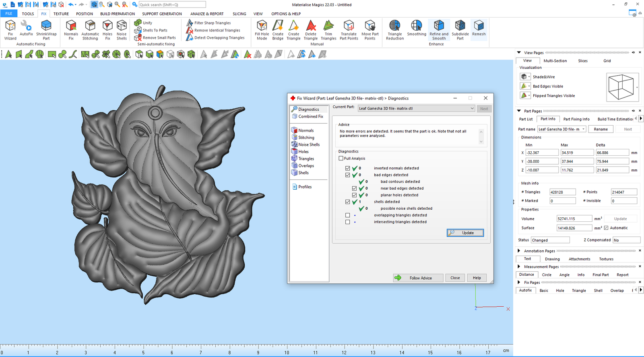Open Triangle Reduction

pyautogui.click(x=395, y=30)
